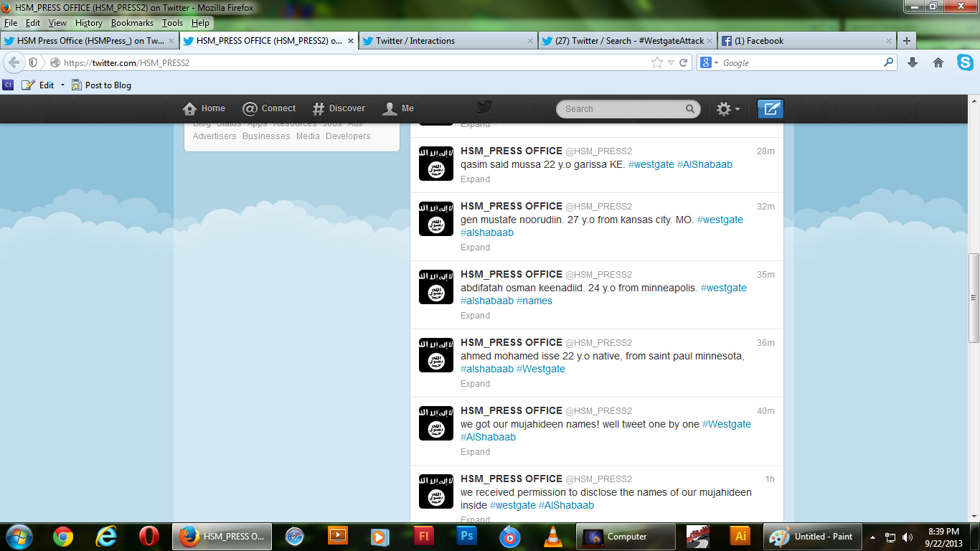Viewport: 980px width, 551px height.
Task: Open the Firefox downloads arrow icon
Action: coord(913,62)
